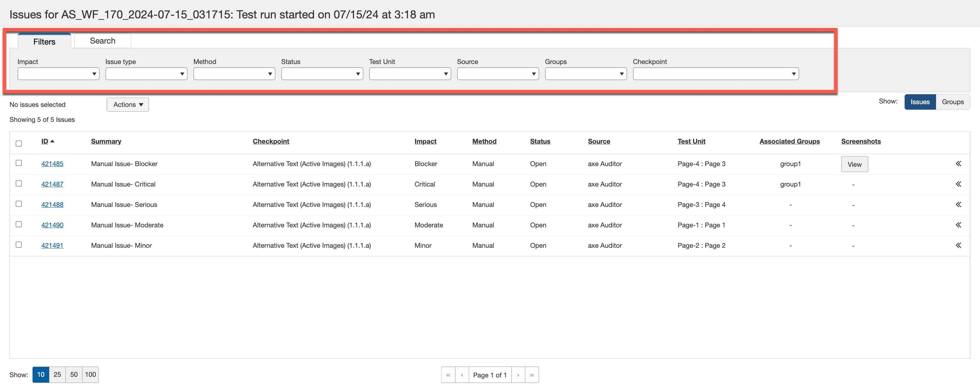
Task: Click the double-chevron icon on the 421491 row
Action: click(958, 245)
